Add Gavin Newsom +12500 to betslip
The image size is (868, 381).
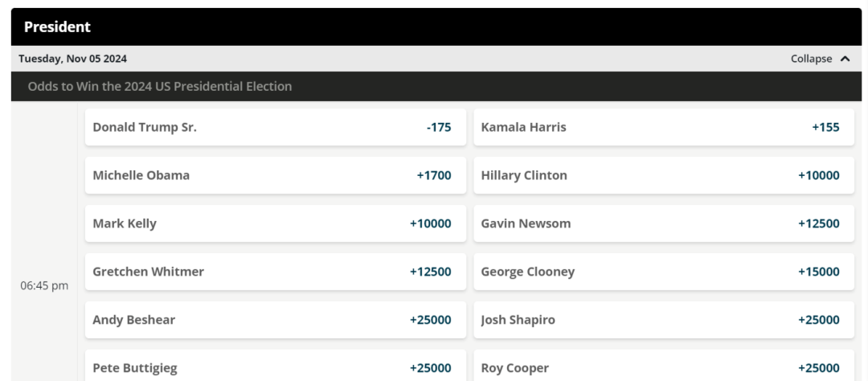(664, 223)
